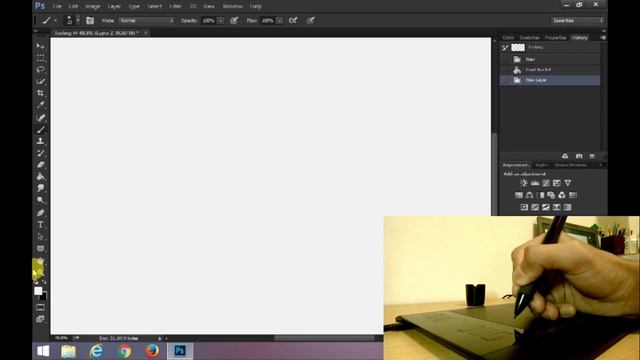Open the File menu
Image resolution: width=640 pixels, height=360 pixels.
57,6
